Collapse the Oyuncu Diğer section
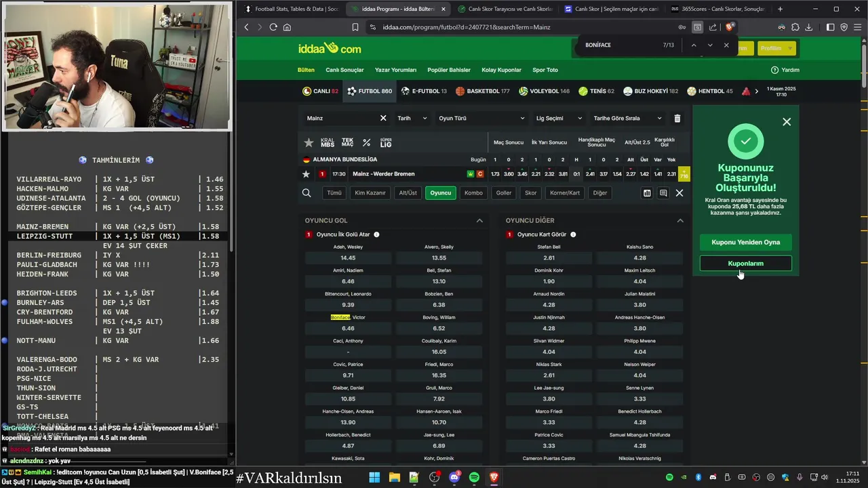The image size is (868, 488). pos(679,220)
